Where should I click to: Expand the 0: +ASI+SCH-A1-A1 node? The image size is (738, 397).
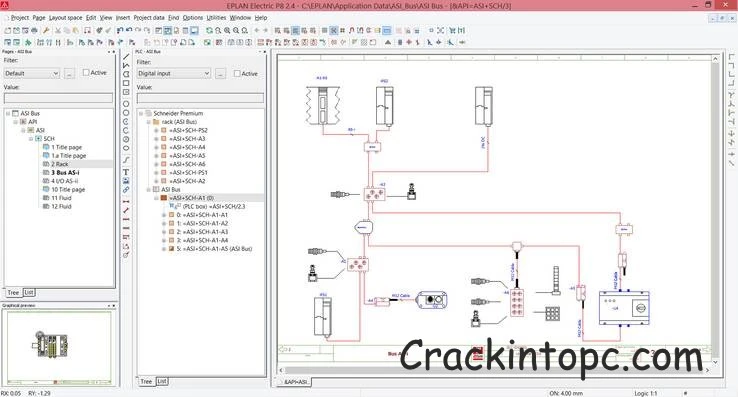pos(164,215)
